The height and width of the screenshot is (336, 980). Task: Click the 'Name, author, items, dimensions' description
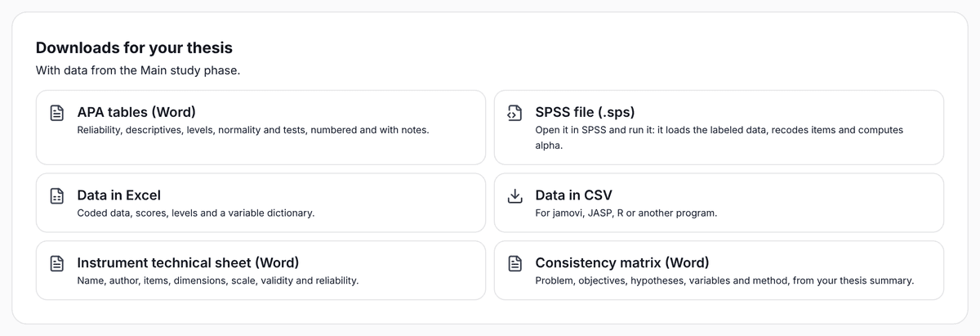pyautogui.click(x=217, y=280)
